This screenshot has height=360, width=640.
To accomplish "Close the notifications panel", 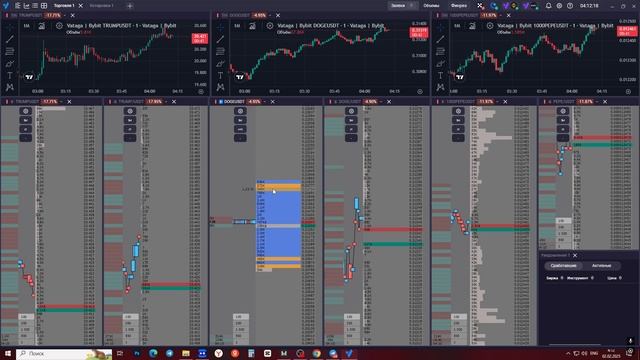I will point(575,256).
